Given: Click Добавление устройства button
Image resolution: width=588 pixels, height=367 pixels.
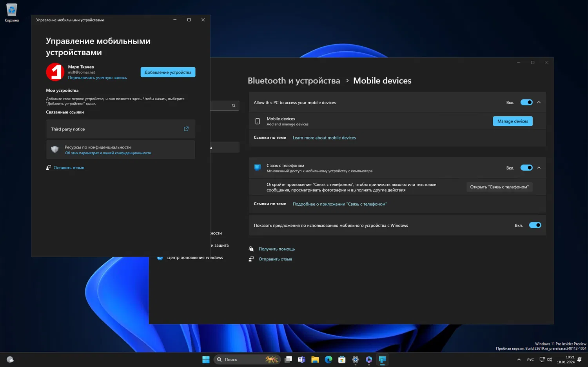Looking at the screenshot, I should pyautogui.click(x=168, y=72).
